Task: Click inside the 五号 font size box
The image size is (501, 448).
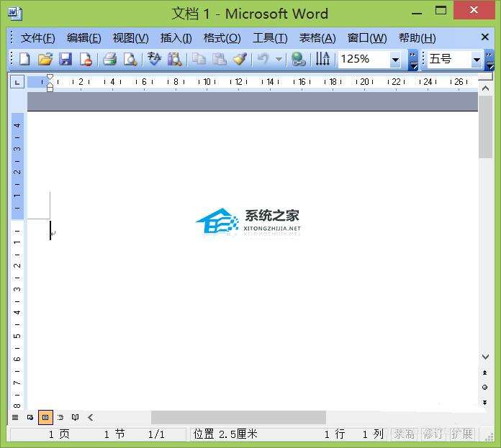Action: coord(448,60)
